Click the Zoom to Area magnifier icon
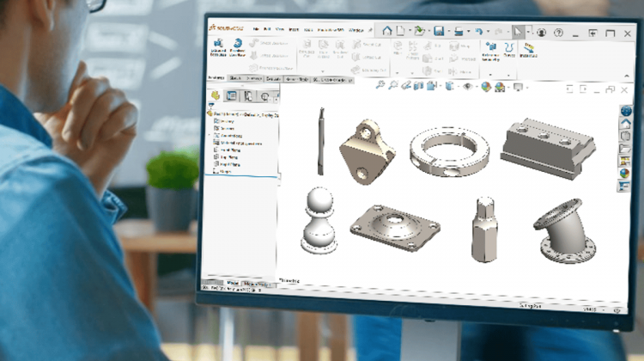The image size is (644, 361). (393, 85)
